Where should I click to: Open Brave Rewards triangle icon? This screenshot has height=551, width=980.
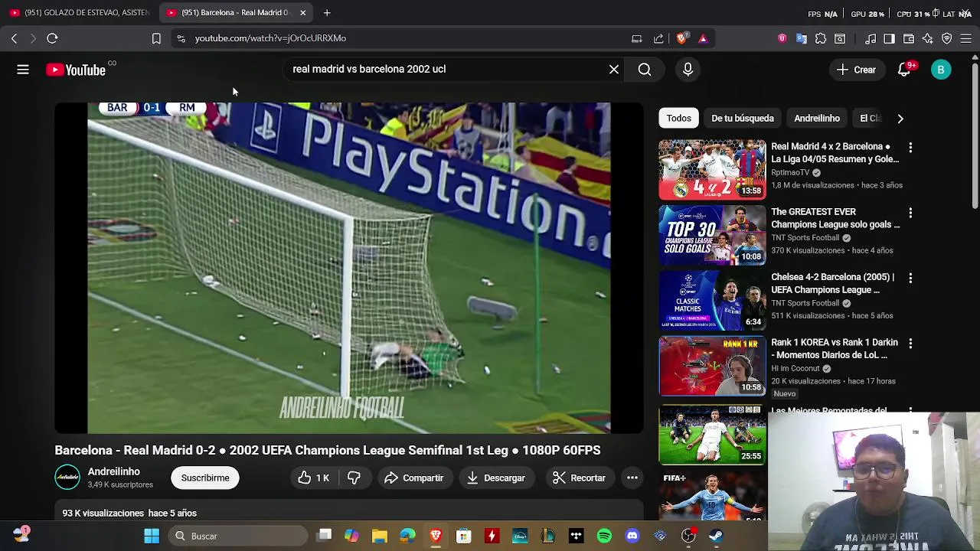tap(703, 38)
